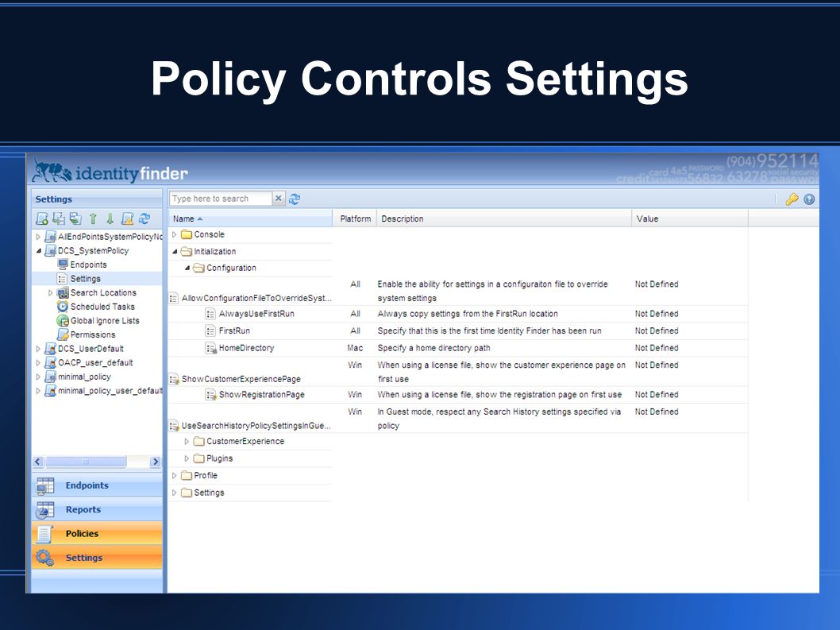Viewport: 840px width, 630px height.
Task: Click the policy warning icon
Action: pos(128,218)
